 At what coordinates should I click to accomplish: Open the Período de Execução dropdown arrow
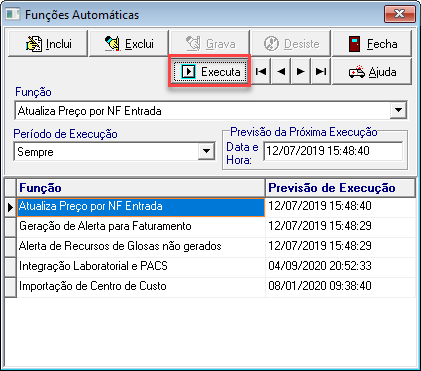pos(206,151)
